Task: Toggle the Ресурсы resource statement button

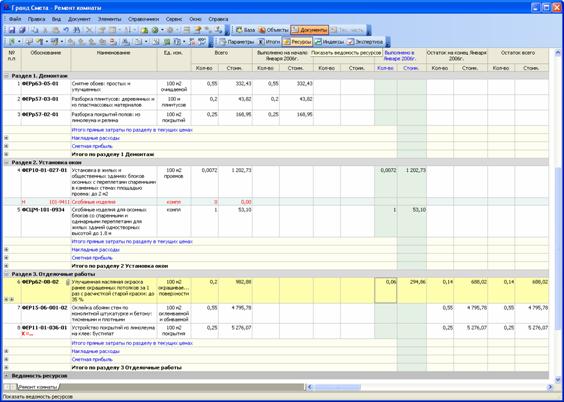Action: 297,42
